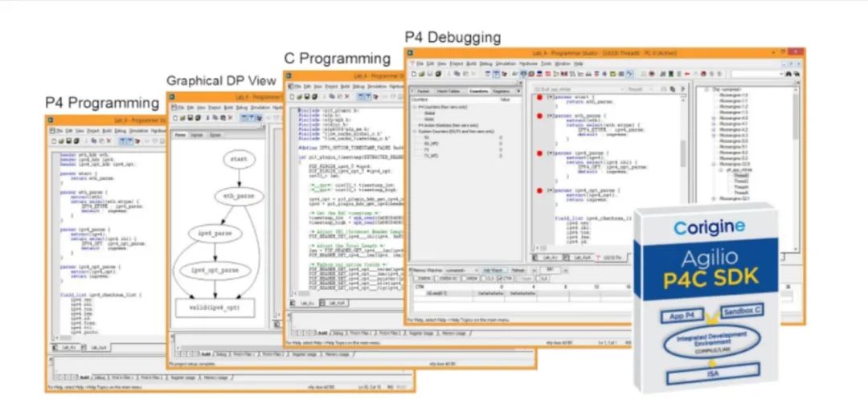Collapse the expanded Microengine 32:3 tree node
This screenshot has width=868, height=420.
tap(714, 164)
